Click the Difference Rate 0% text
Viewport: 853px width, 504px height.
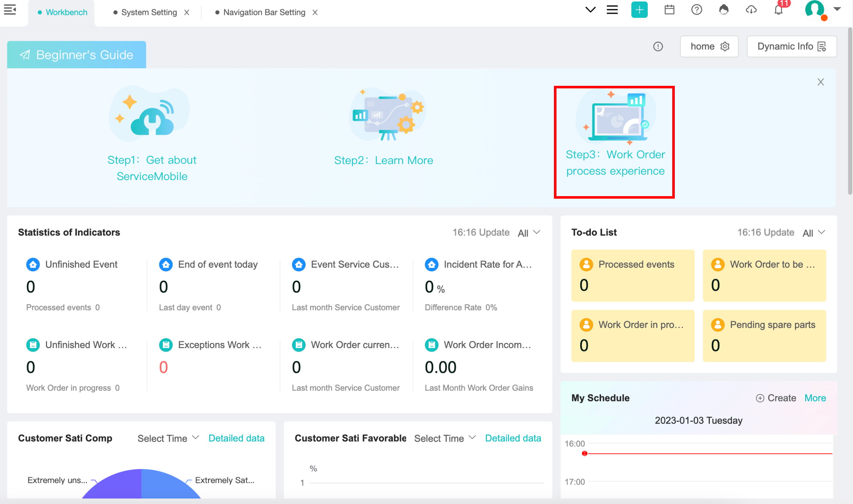(461, 308)
